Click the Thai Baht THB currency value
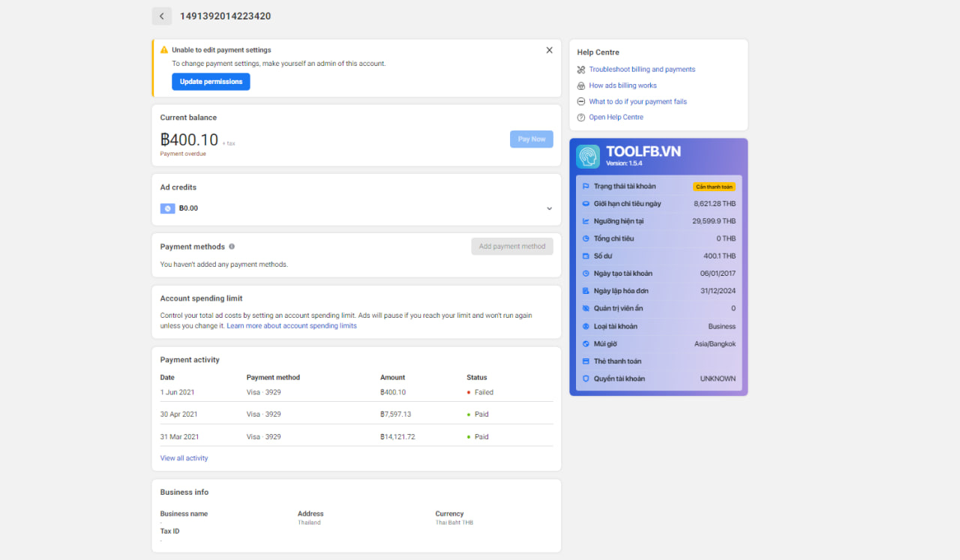Viewport: 960px width, 560px height. click(x=454, y=523)
